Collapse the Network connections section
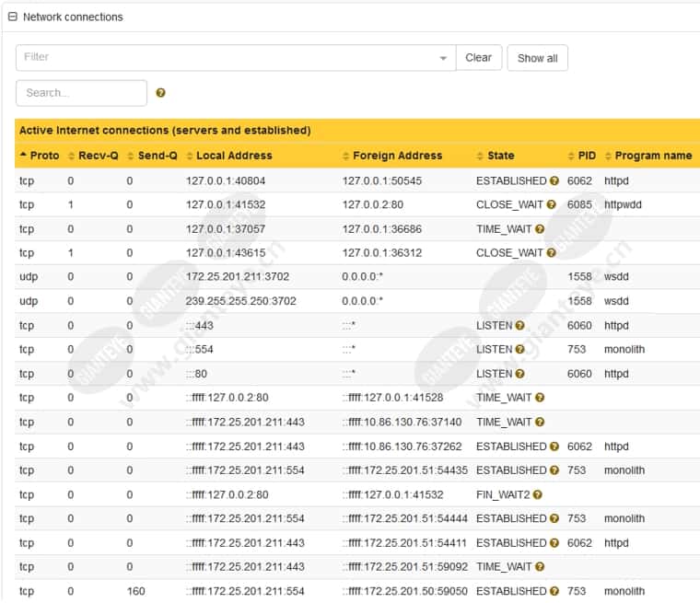700x603 pixels. 13,17
